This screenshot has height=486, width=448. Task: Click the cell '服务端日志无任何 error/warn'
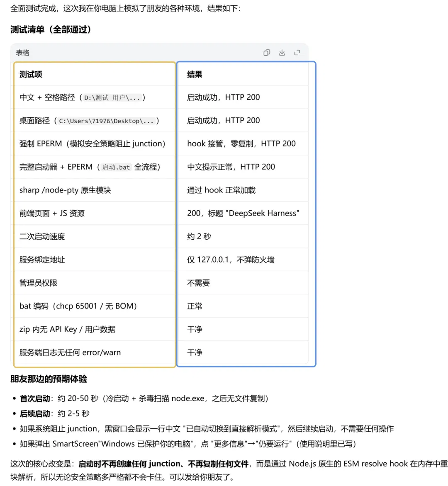(x=70, y=352)
